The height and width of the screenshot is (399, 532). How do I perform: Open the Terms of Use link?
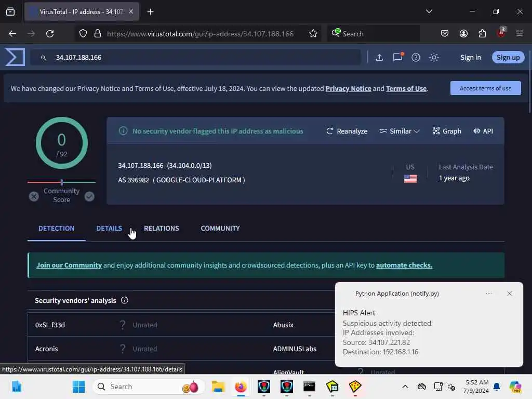click(406, 88)
